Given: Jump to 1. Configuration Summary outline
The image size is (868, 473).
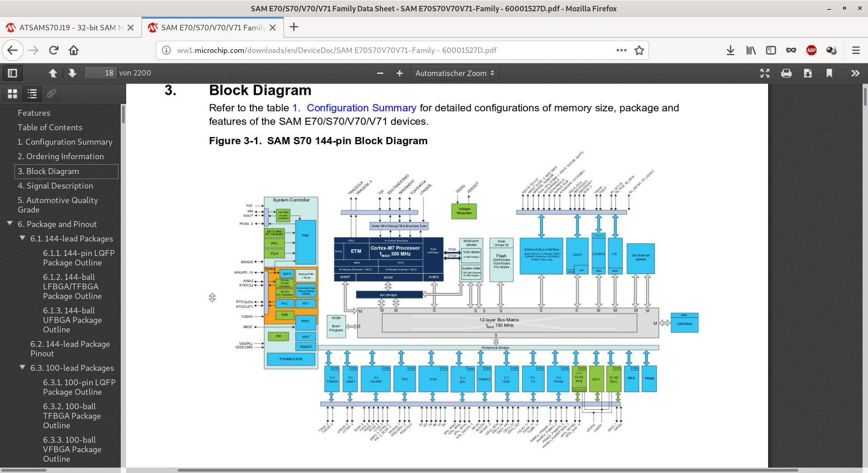Looking at the screenshot, I should (65, 142).
